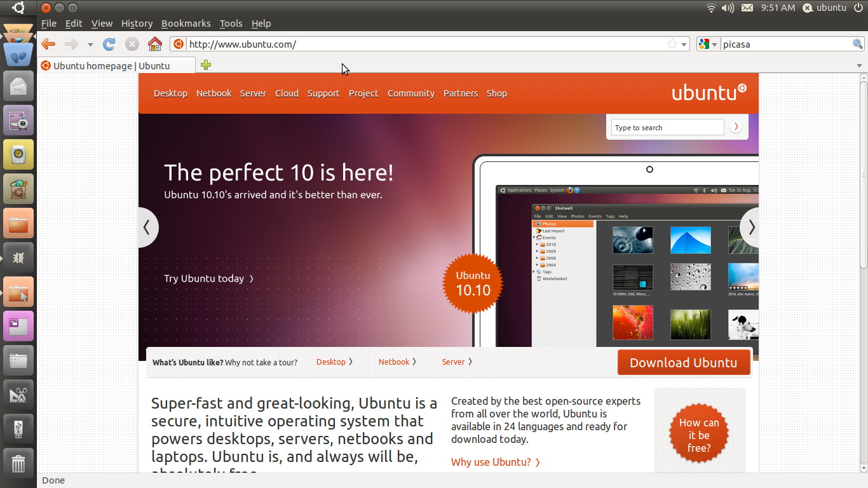
Task: Open the Bookmarks menu
Action: (186, 24)
